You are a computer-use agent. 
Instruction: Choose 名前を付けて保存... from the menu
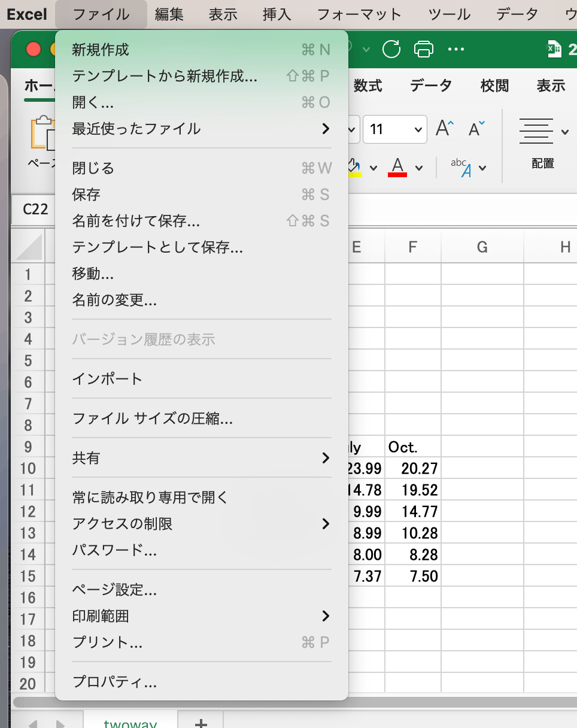click(x=202, y=221)
